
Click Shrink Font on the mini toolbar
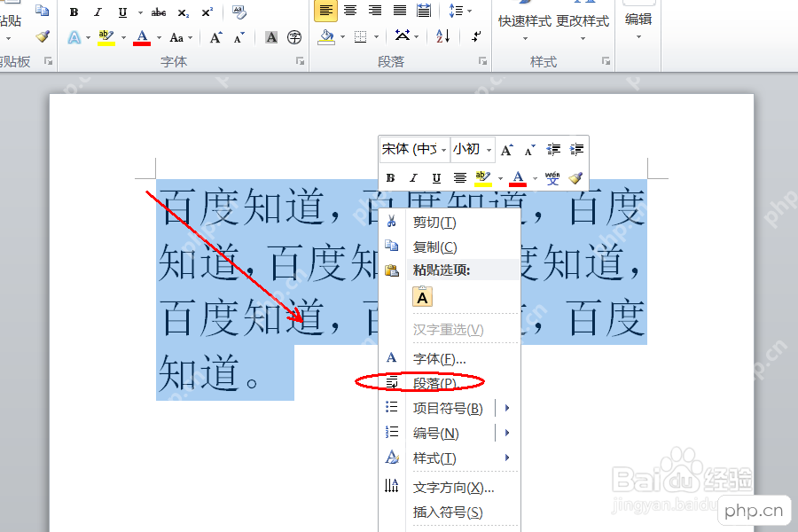pyautogui.click(x=530, y=150)
